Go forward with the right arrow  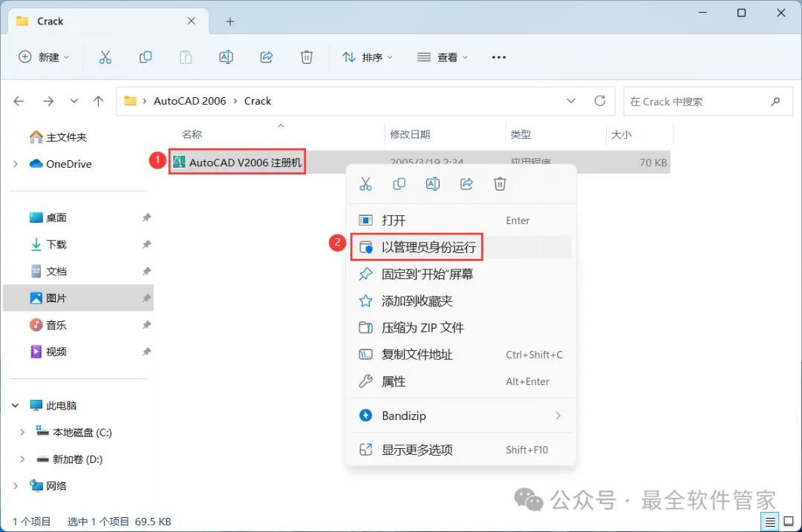pos(48,101)
